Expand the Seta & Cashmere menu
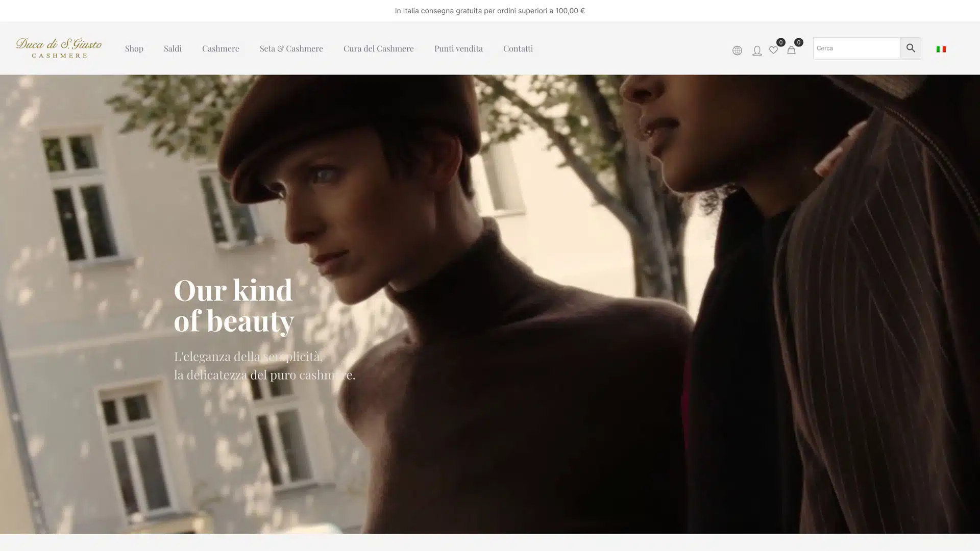Screen dimensions: 980x551 tap(291, 48)
